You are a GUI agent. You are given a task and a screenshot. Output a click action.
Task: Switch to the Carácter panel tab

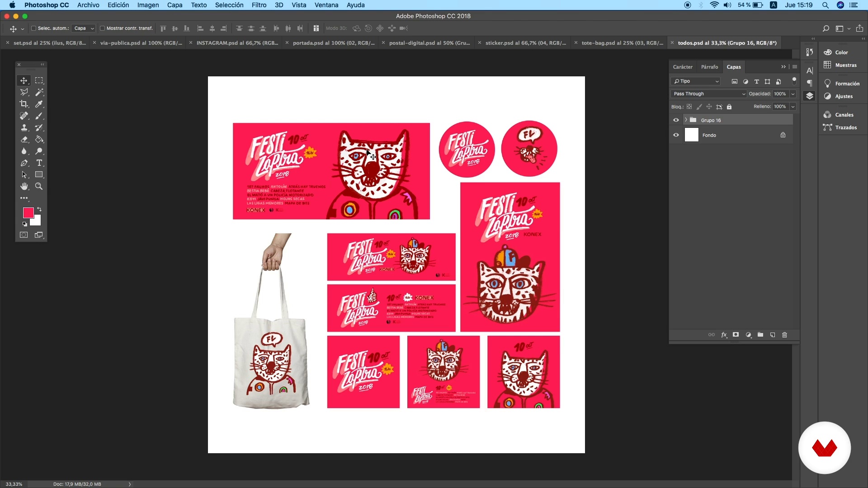683,67
